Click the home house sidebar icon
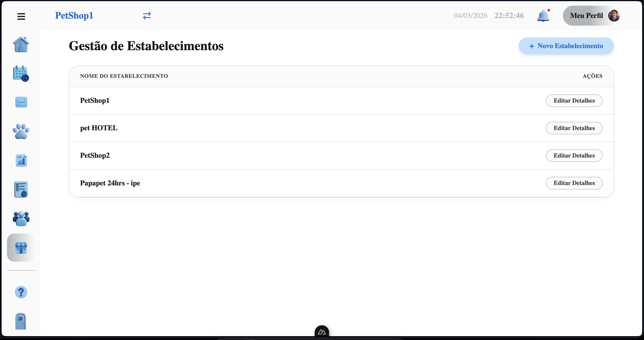The image size is (644, 340). pyautogui.click(x=21, y=45)
